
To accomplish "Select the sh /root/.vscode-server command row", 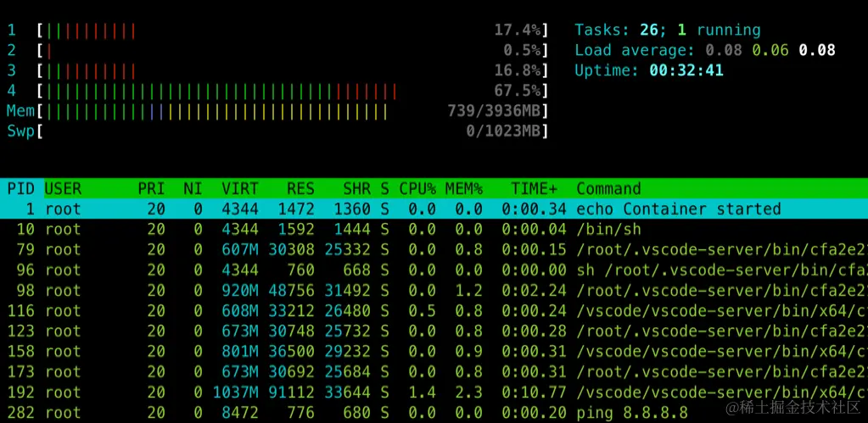I will click(x=434, y=270).
